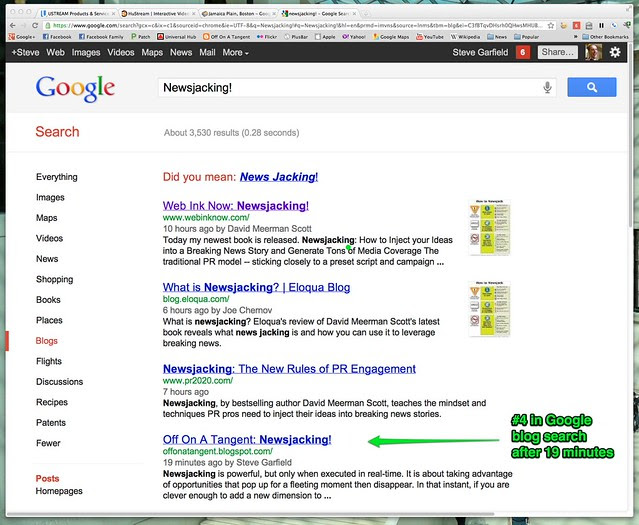Open the settings gear icon
The image size is (639, 525).
615,52
